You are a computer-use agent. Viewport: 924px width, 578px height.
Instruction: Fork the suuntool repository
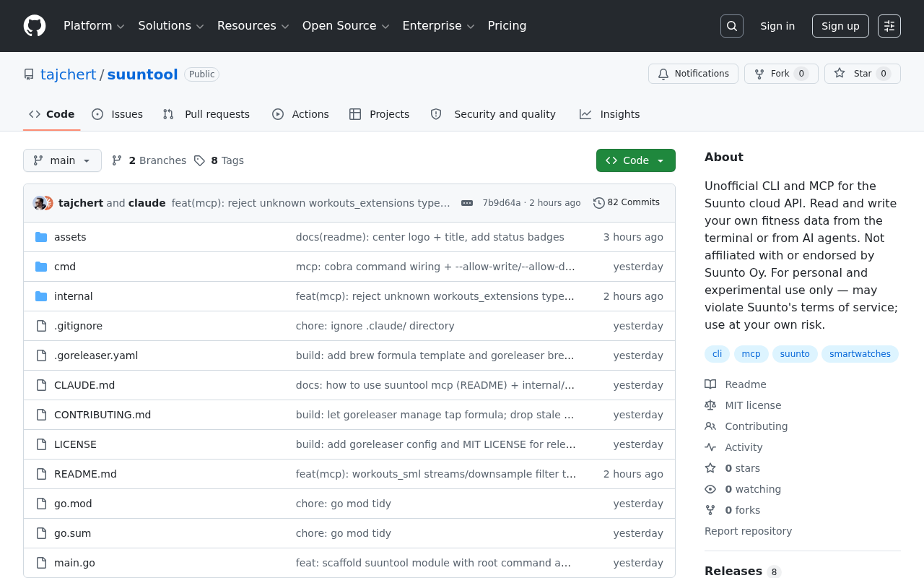pos(781,74)
